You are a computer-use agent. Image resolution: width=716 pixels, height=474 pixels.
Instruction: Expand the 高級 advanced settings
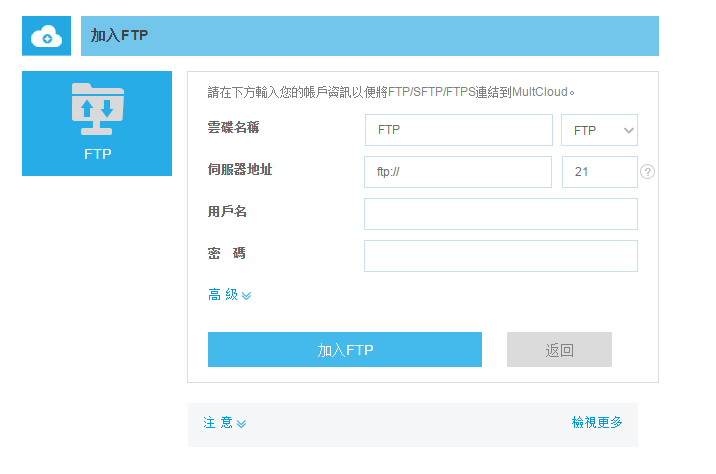pyautogui.click(x=223, y=294)
